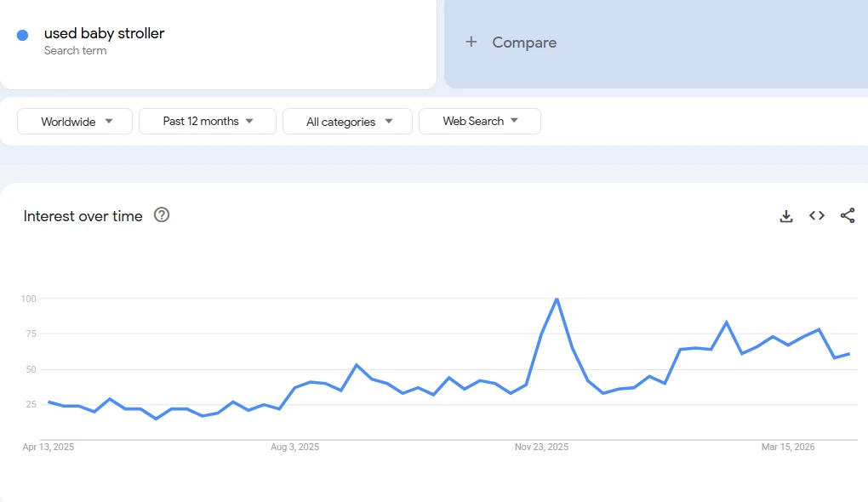
Task: Click the blue dot for used baby stroller
Action: click(23, 35)
